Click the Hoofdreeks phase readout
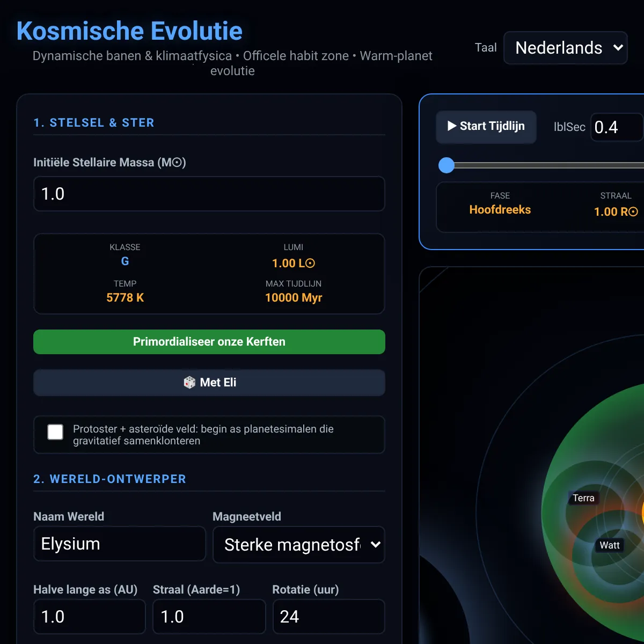 [x=500, y=210]
